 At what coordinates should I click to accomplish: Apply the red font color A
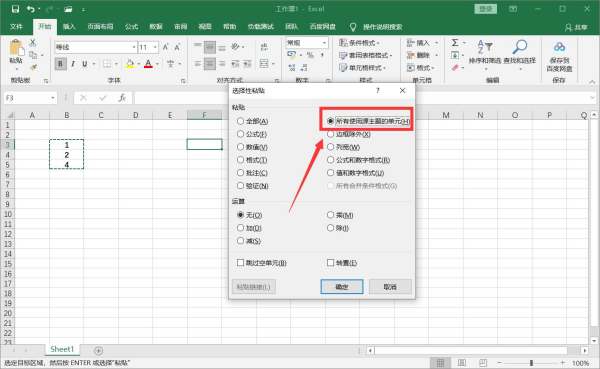[148, 64]
